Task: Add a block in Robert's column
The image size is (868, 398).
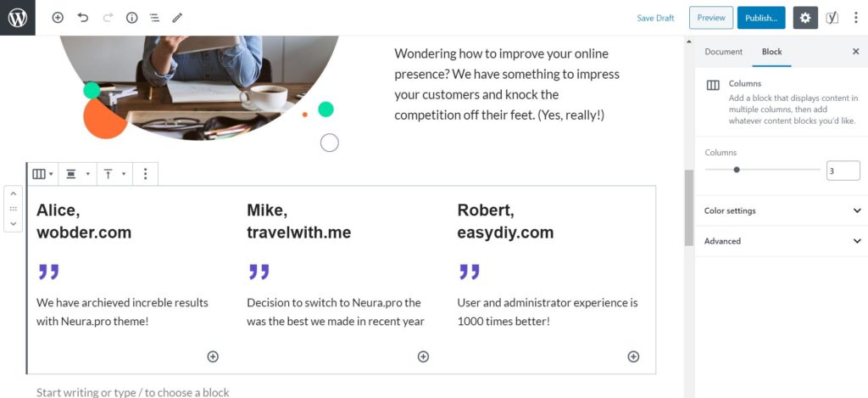Action: 633,356
